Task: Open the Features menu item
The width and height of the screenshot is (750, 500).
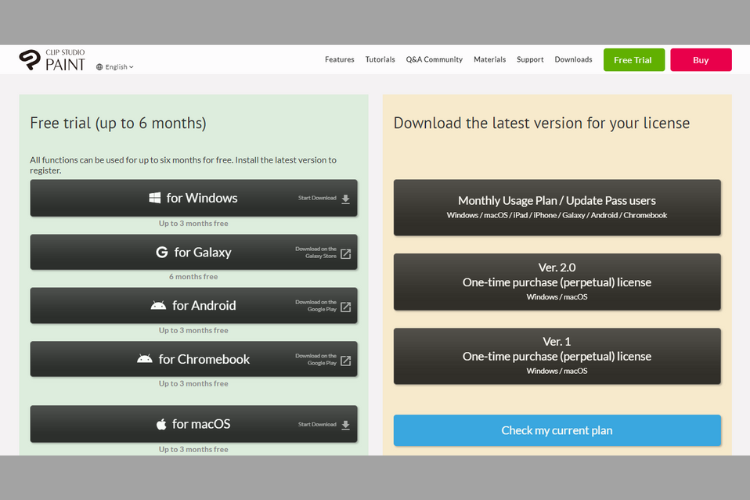Action: pos(339,60)
